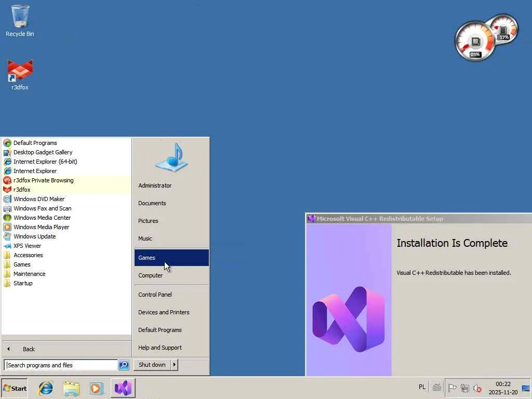Click the Internet Explorer (64-bit) icon
This screenshot has height=399, width=532.
point(7,162)
